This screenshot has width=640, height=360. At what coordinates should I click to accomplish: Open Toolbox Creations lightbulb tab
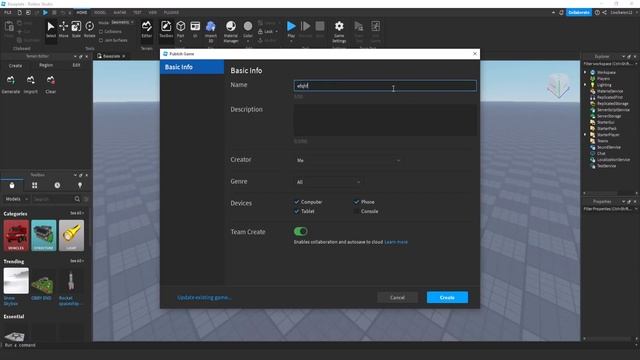pyautogui.click(x=80, y=185)
